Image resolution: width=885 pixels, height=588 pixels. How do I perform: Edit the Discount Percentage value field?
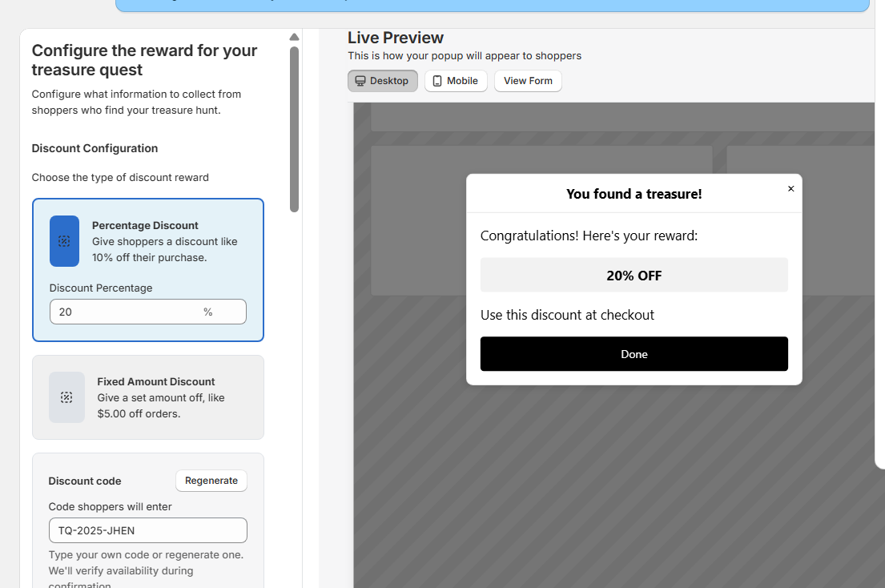point(120,312)
